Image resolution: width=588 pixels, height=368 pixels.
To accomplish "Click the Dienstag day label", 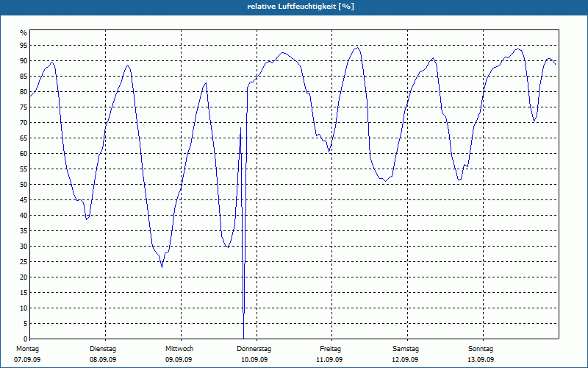I will click(103, 349).
